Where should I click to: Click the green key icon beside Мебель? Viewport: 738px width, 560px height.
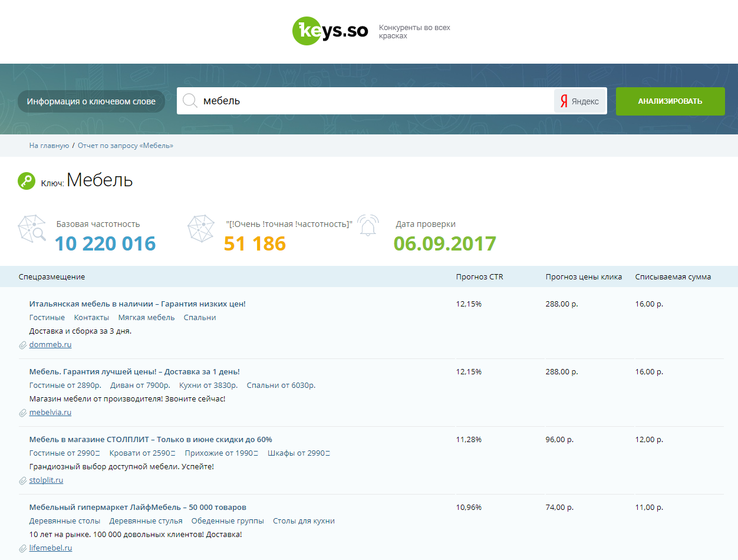click(27, 181)
